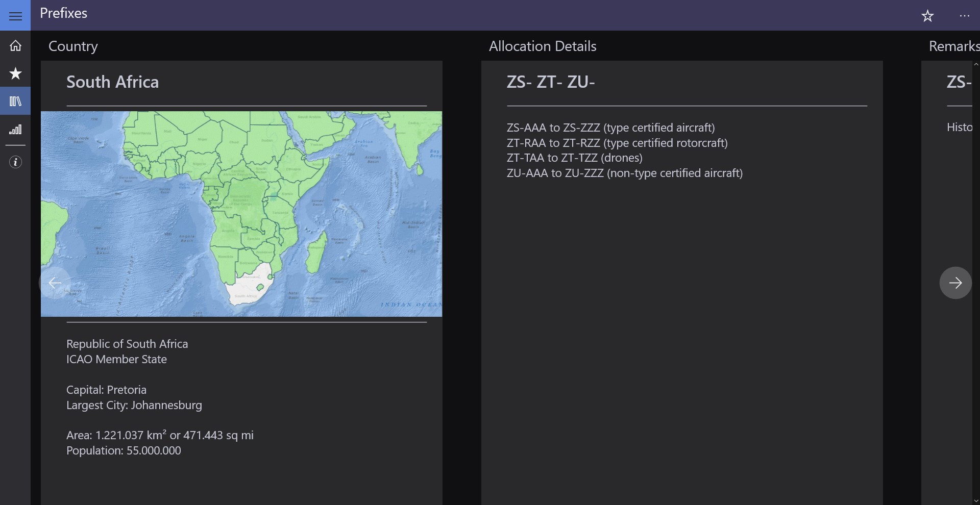Click the 'ZS- ZT- ZU-' prefix heading
Screen dimensions: 980x505
point(551,82)
